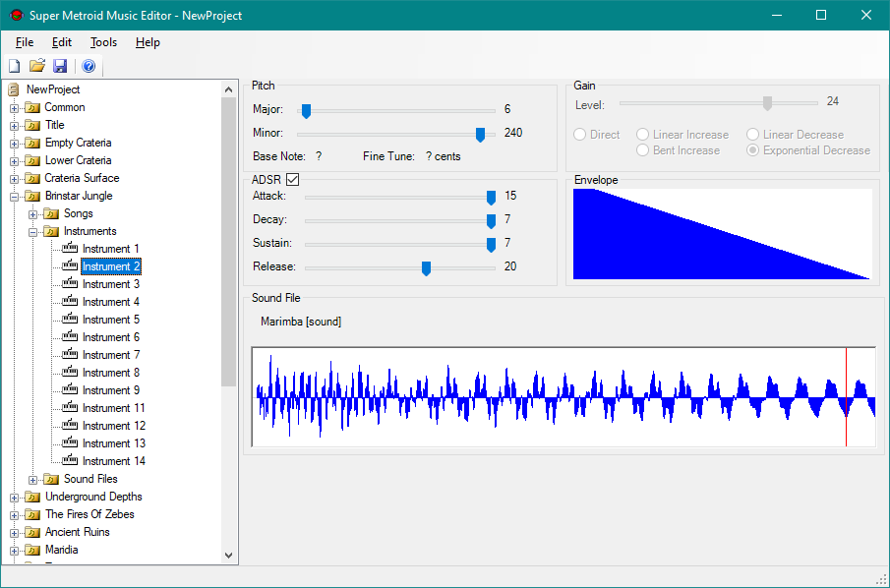
Task: Click the keyboard icon of Instrument 3
Action: tap(70, 283)
